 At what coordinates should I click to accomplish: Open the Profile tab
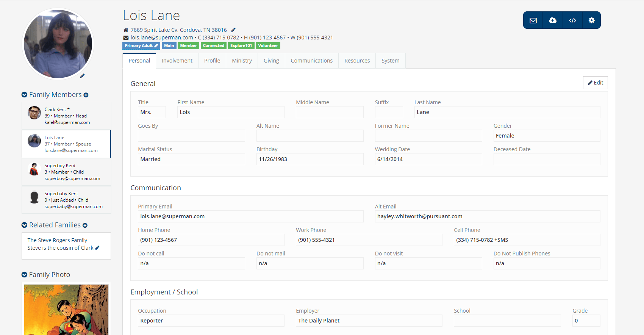click(212, 61)
